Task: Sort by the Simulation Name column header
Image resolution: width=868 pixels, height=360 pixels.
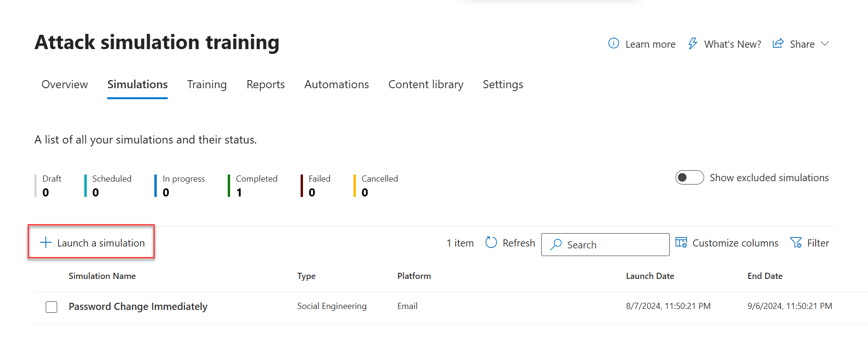Action: [x=102, y=276]
